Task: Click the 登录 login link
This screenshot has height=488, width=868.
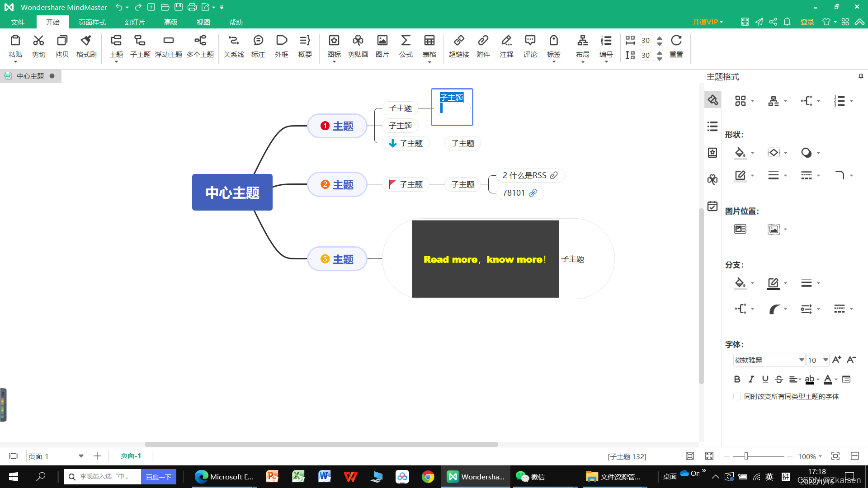Action: tap(807, 22)
